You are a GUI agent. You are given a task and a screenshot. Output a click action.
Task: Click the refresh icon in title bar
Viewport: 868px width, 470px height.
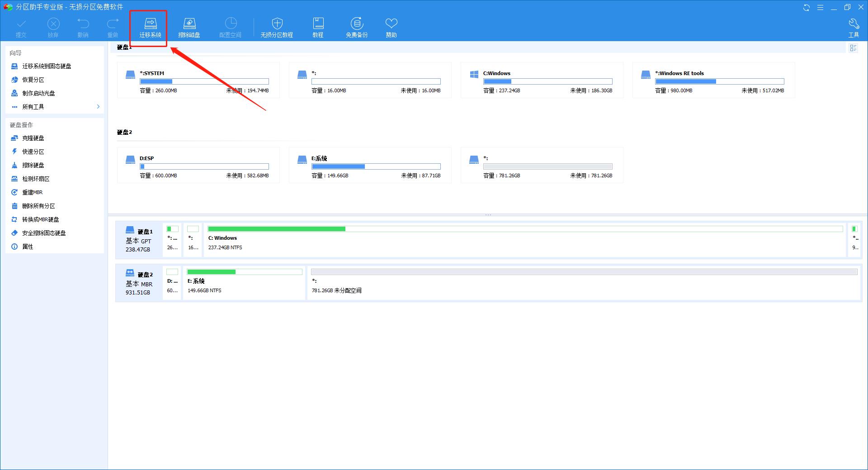(x=806, y=8)
